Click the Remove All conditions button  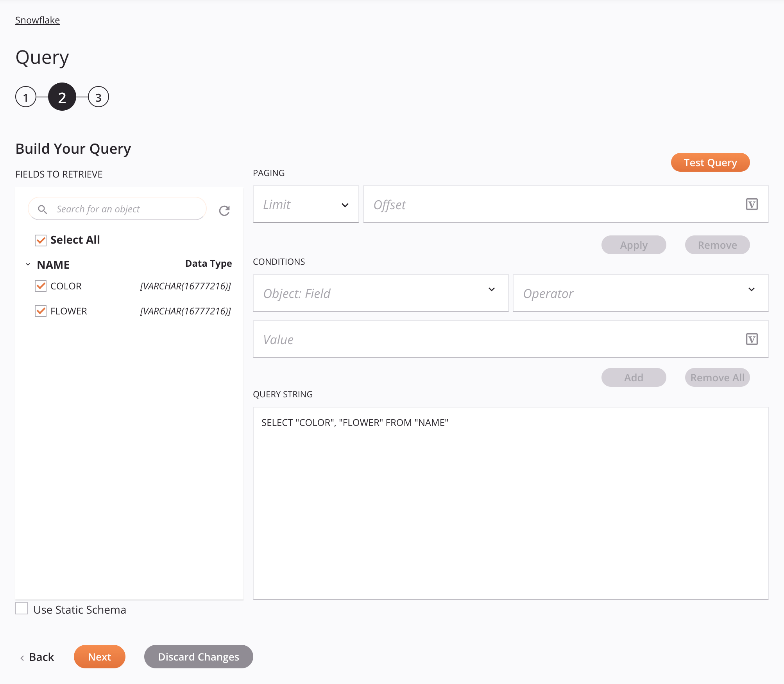(x=716, y=377)
